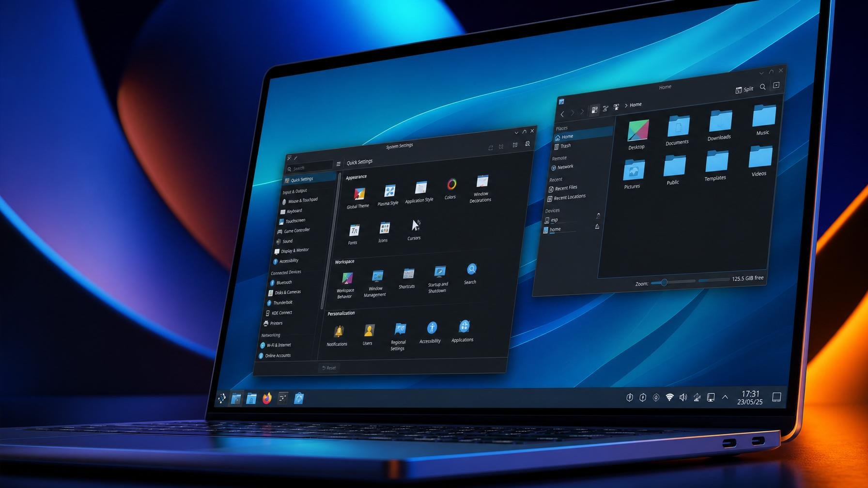The width and height of the screenshot is (868, 488).
Task: Unmount the home device via eject icon
Action: (597, 227)
